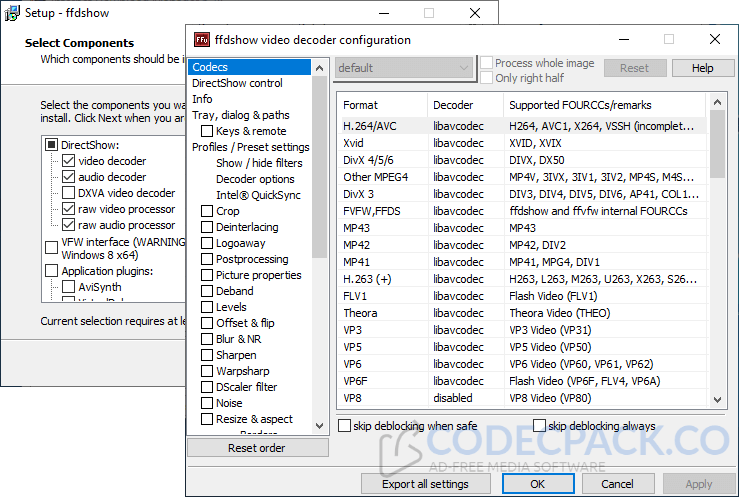Check the Blur & NR filter
Viewport: 739px width, 497px height.
pos(207,339)
